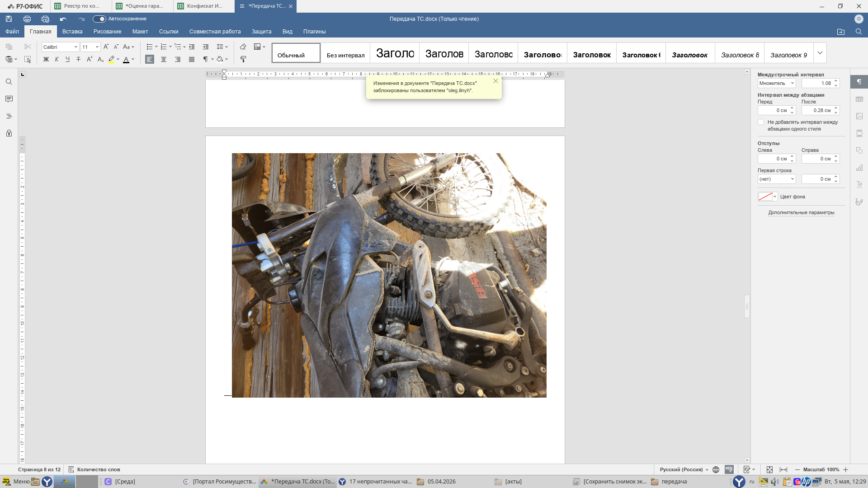Apply the Обычный style
Image resolution: width=868 pixels, height=488 pixels.
[x=296, y=53]
